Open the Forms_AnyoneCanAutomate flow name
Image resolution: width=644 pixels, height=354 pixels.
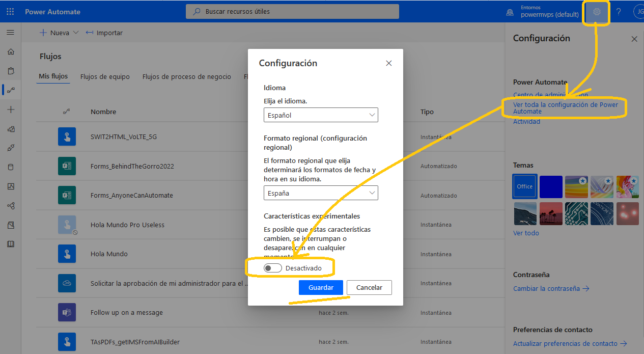coord(132,195)
